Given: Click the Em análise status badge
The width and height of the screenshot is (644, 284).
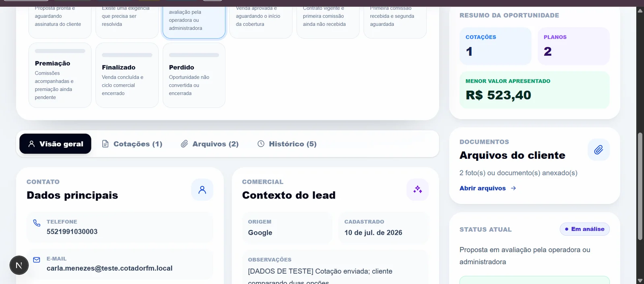Looking at the screenshot, I should (x=584, y=229).
